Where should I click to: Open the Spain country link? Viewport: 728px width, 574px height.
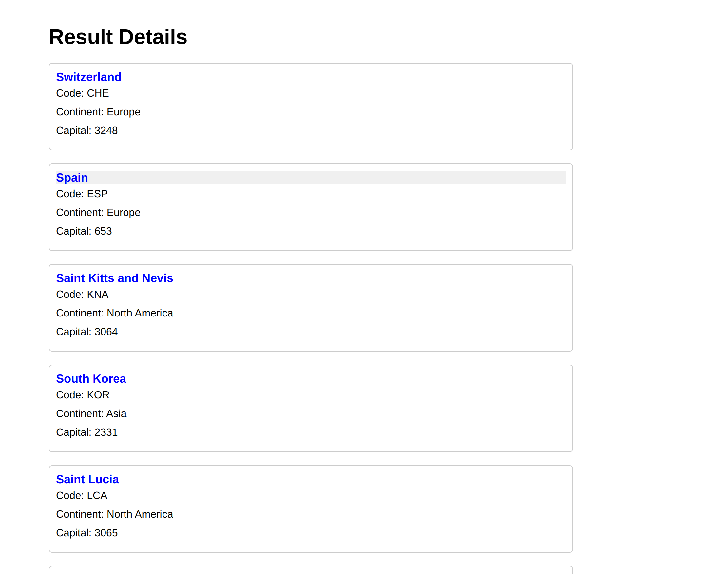72,178
